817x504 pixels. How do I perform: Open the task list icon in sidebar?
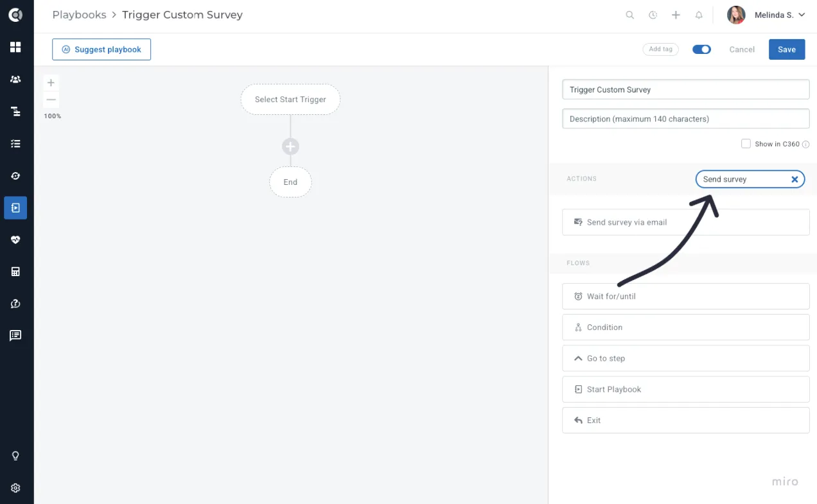tap(15, 143)
